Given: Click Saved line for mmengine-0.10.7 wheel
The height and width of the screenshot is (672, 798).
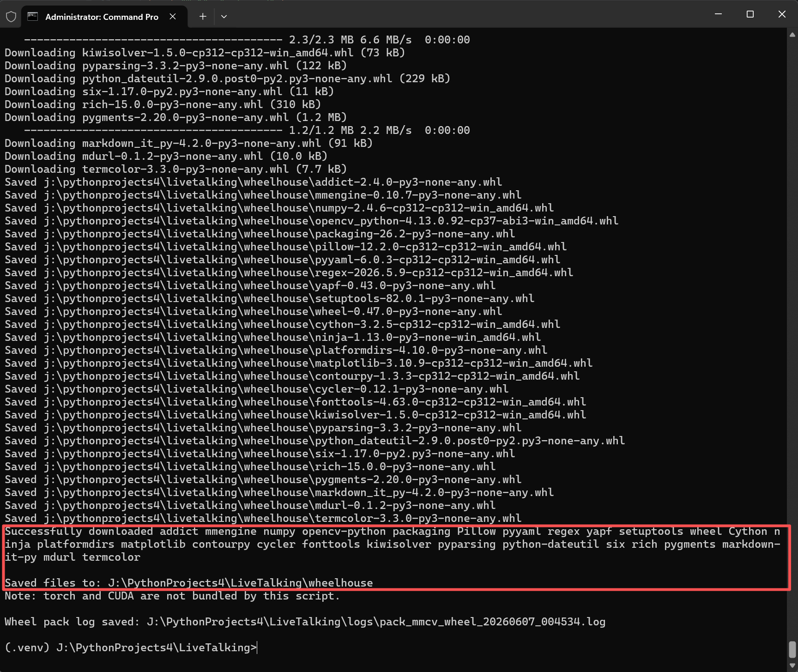Looking at the screenshot, I should point(263,195).
